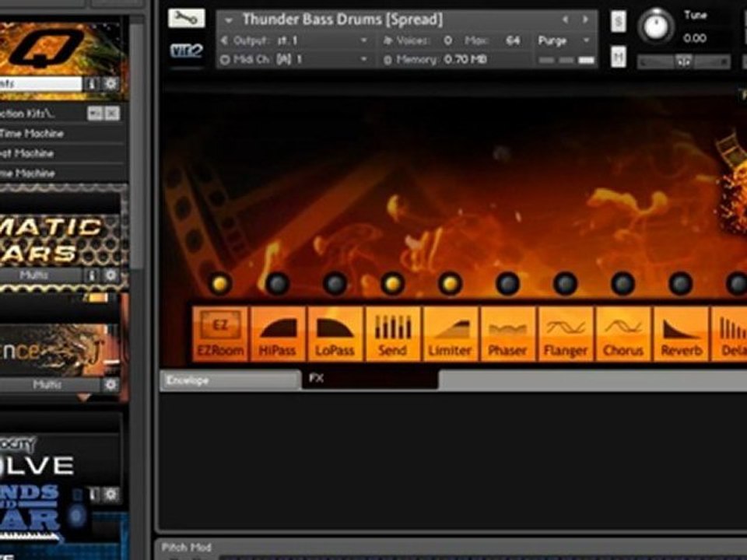Screen dimensions: 747x560
Task: Open the Send effect icon
Action: 392,334
